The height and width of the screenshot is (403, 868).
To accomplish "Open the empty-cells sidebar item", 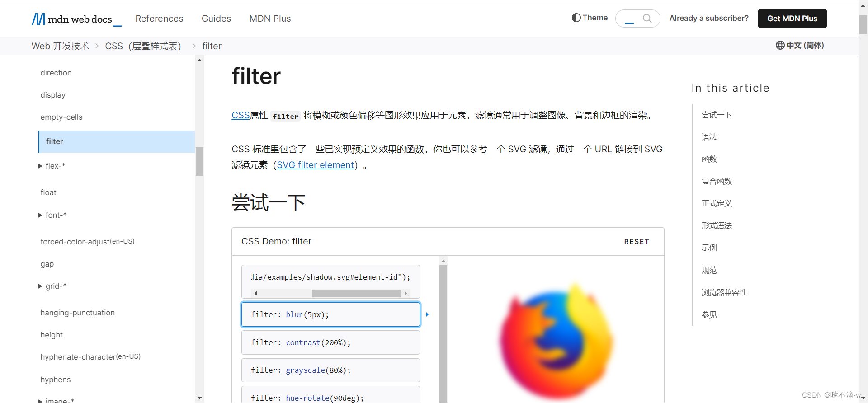I will click(61, 117).
